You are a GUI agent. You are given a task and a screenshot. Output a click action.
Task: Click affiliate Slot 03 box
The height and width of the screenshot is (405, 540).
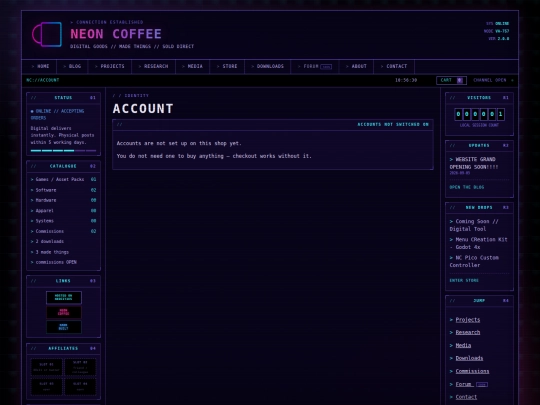(46, 386)
